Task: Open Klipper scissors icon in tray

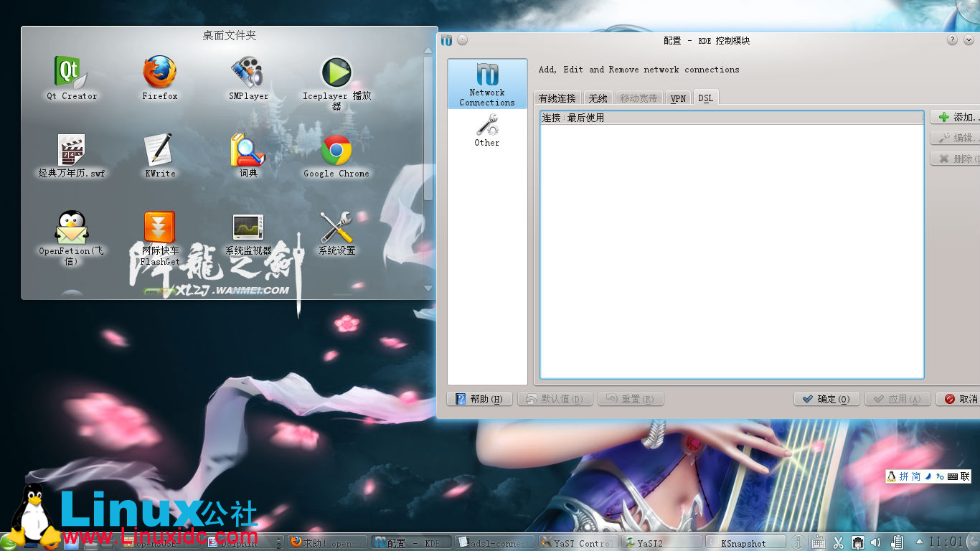Action: 837,542
